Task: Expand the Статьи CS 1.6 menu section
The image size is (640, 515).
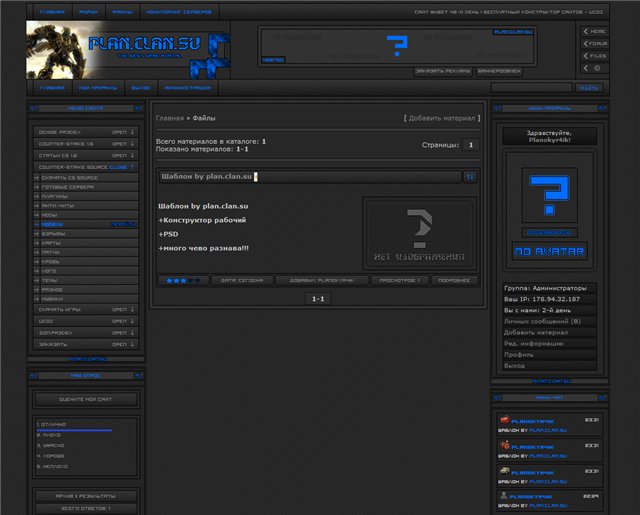Action: 86,155
